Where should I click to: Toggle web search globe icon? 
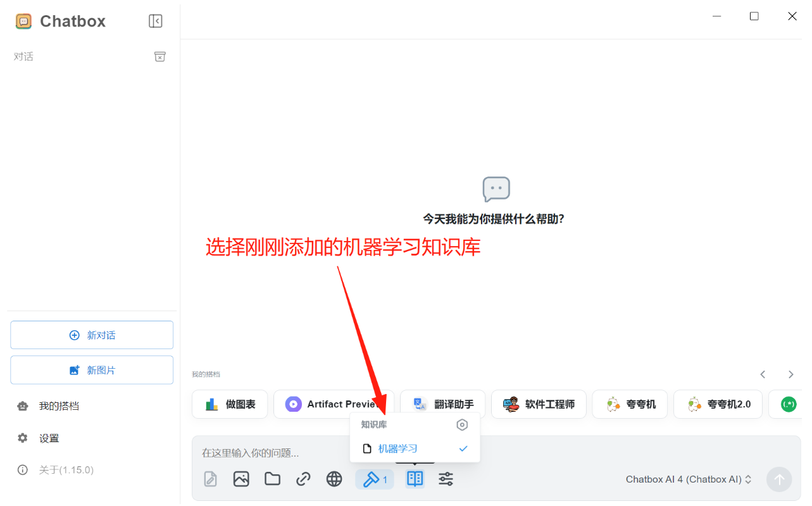pyautogui.click(x=334, y=479)
